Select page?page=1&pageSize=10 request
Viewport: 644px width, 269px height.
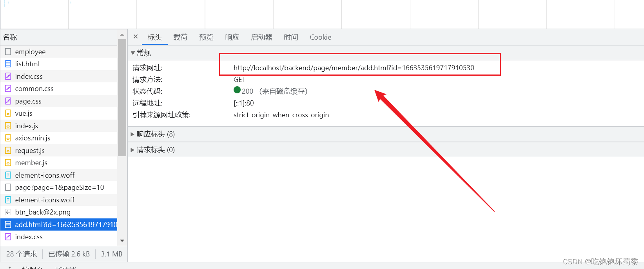tap(59, 187)
